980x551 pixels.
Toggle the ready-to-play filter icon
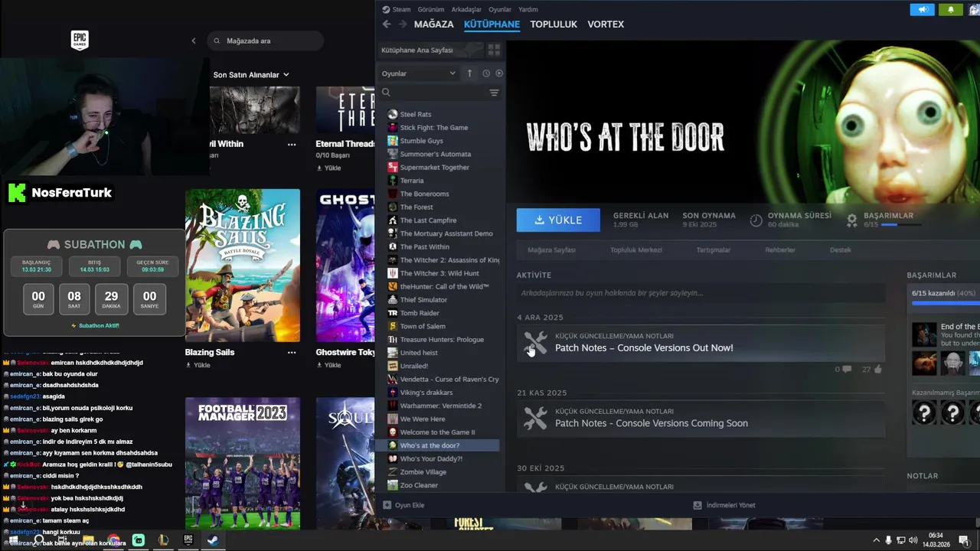[499, 73]
